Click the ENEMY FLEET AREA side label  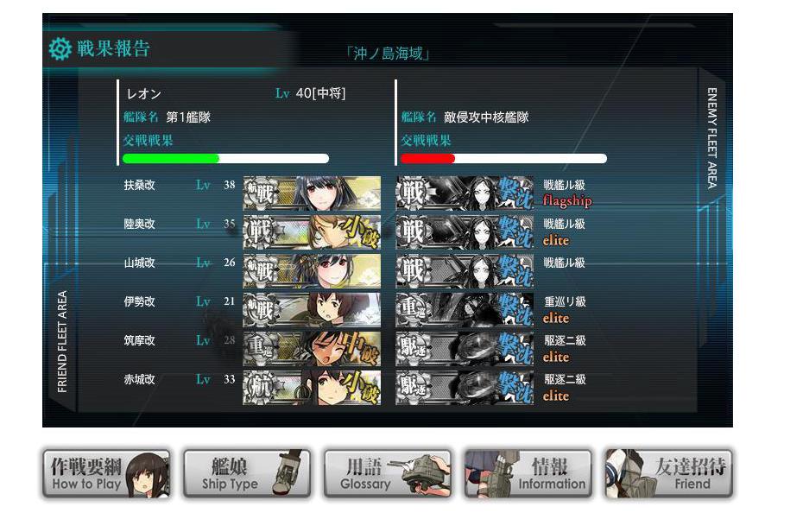click(711, 138)
